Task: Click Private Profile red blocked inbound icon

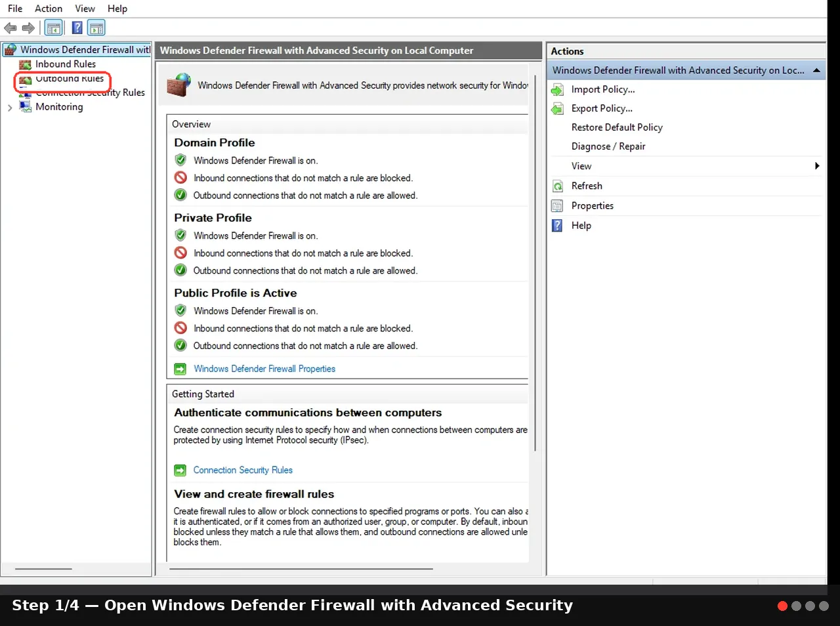Action: [x=180, y=253]
